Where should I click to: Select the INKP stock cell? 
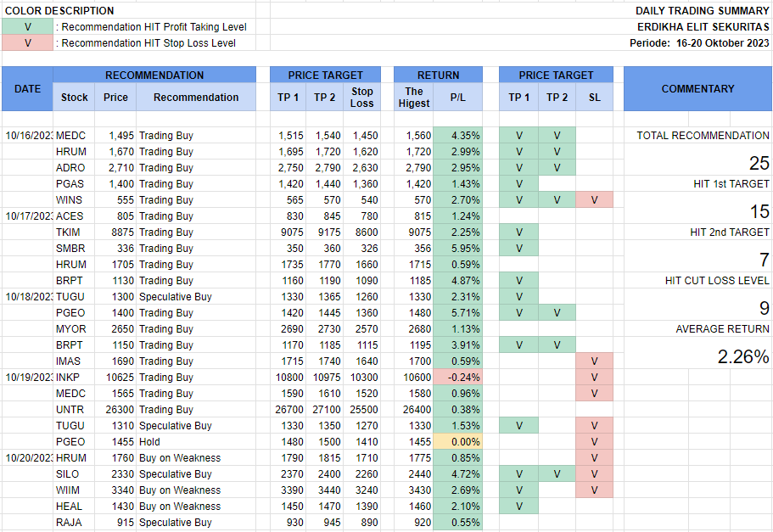[70, 378]
